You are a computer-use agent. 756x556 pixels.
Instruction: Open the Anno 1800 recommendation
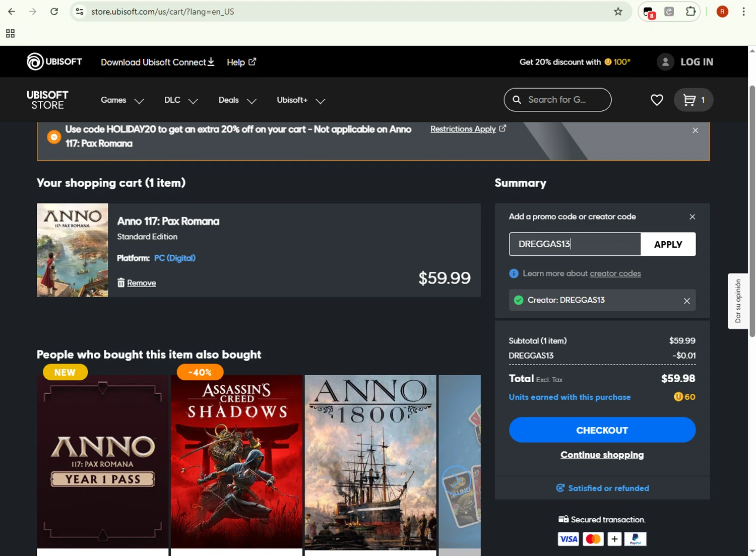tap(370, 461)
